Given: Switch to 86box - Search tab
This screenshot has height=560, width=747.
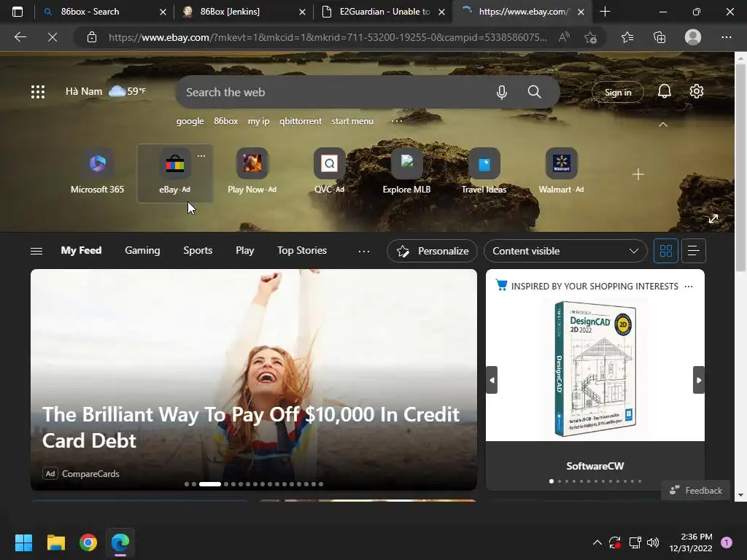Looking at the screenshot, I should coord(102,12).
